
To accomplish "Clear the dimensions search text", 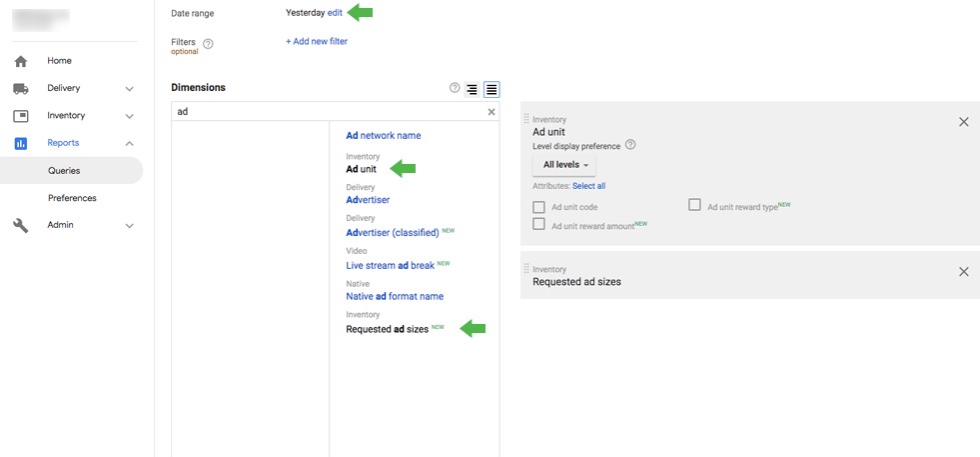I will click(491, 112).
